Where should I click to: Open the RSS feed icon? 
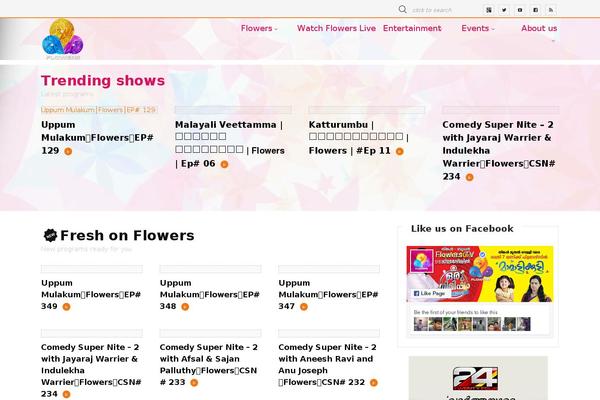[x=551, y=10]
